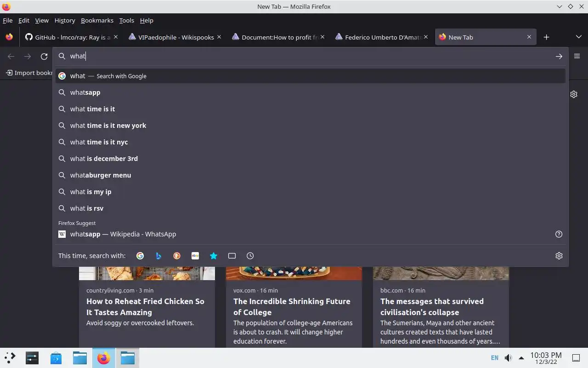Click Import bookmarks in bookmarks toolbar

pos(29,73)
